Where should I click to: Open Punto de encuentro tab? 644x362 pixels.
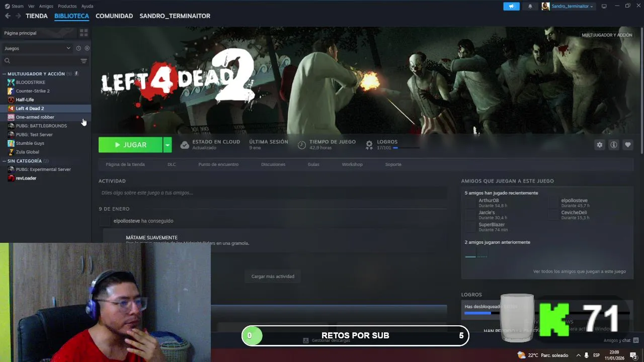218,164
